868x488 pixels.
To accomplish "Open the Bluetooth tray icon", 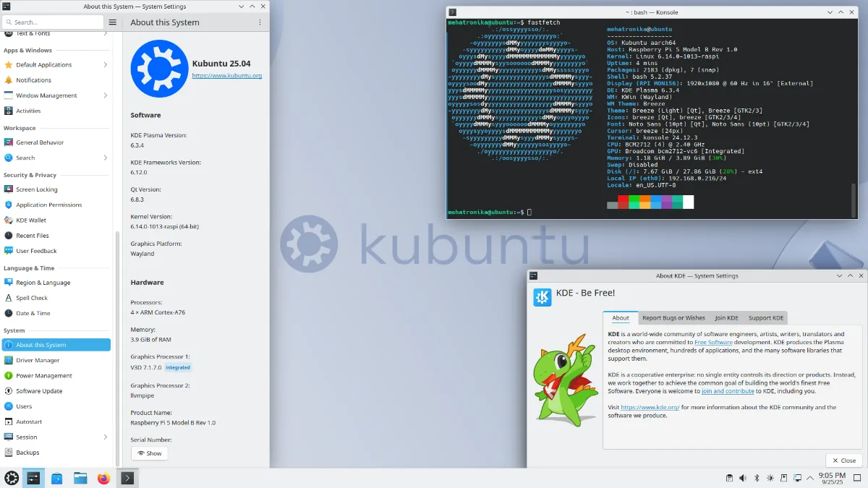I will point(757,478).
